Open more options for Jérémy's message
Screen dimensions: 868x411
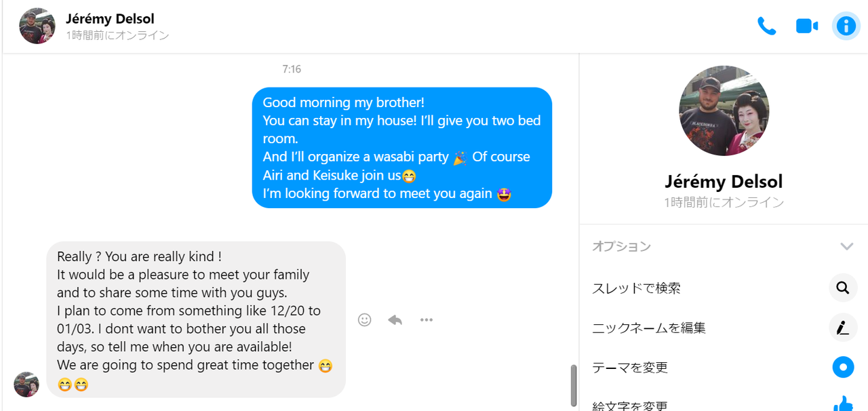tap(426, 320)
